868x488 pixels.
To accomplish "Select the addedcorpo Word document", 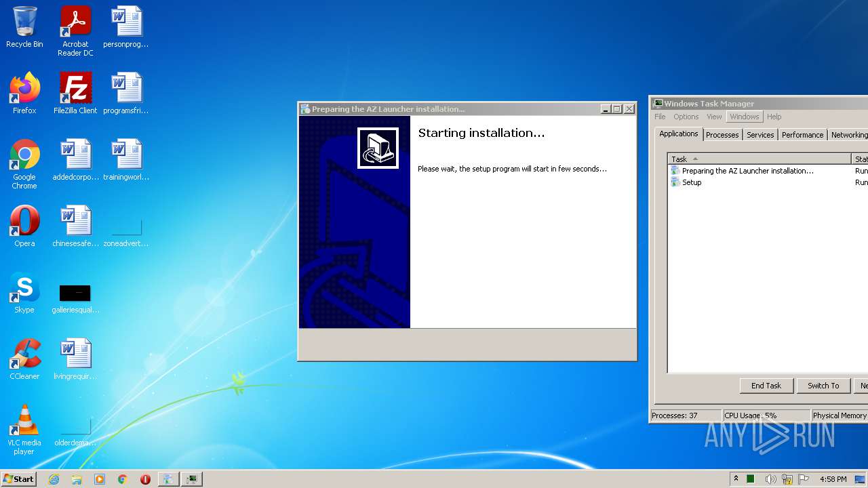I will 75,160.
